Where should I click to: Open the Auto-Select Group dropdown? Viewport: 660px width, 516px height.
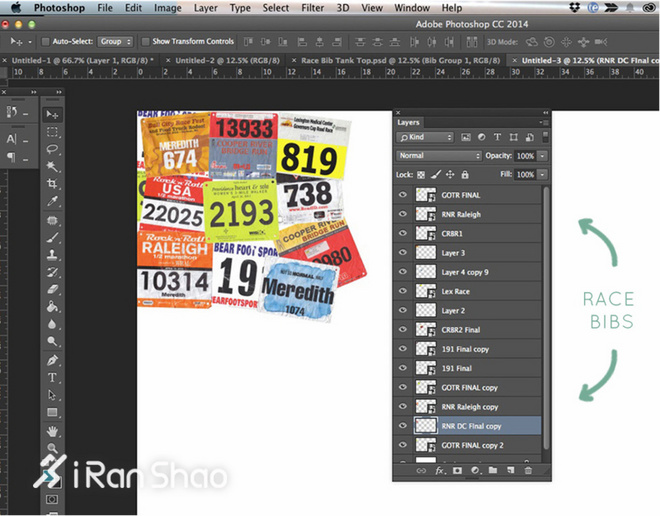[x=115, y=42]
